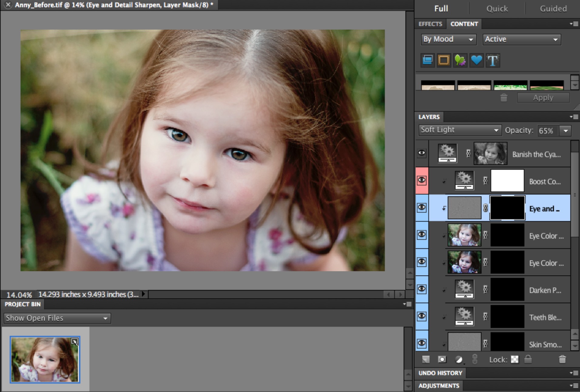Select the Text effects T filter icon
580x392 pixels.
[x=493, y=60]
